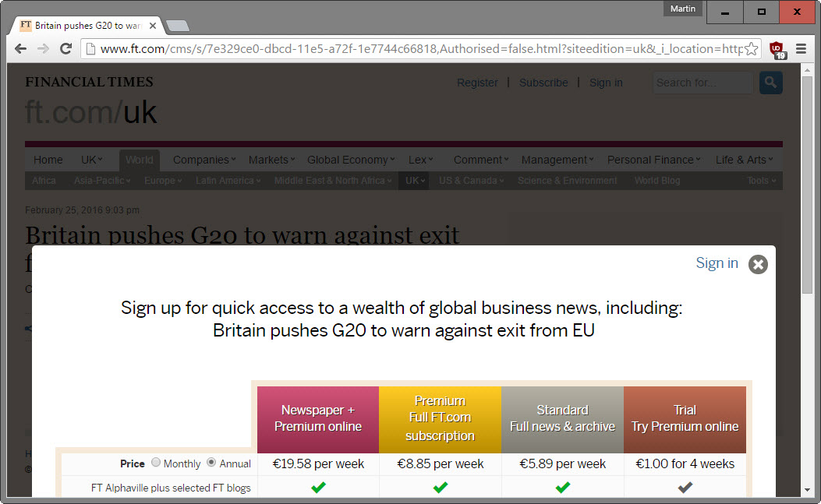Choose the Trial Try Premium online plan
Viewport: 821px width, 504px height.
point(685,419)
